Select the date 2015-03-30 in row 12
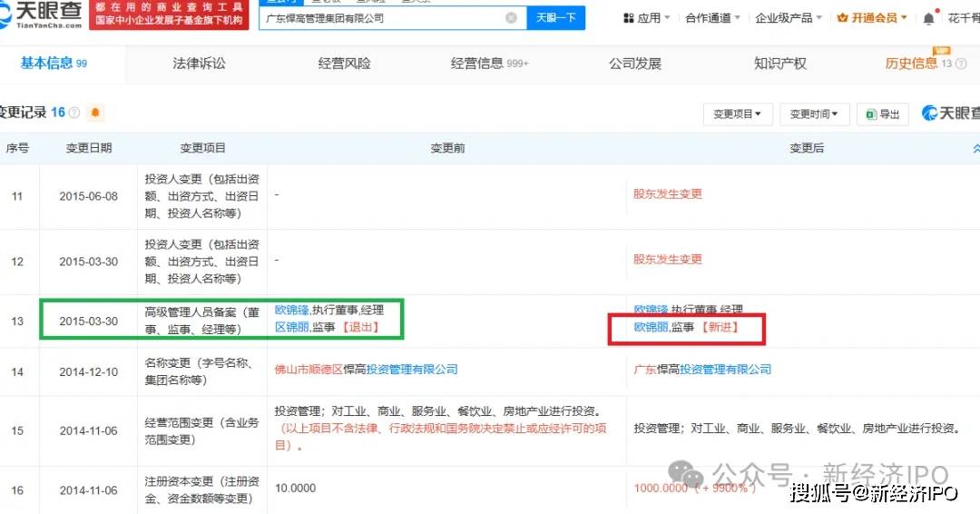Screen dimensions: 980x514 pyautogui.click(x=89, y=262)
